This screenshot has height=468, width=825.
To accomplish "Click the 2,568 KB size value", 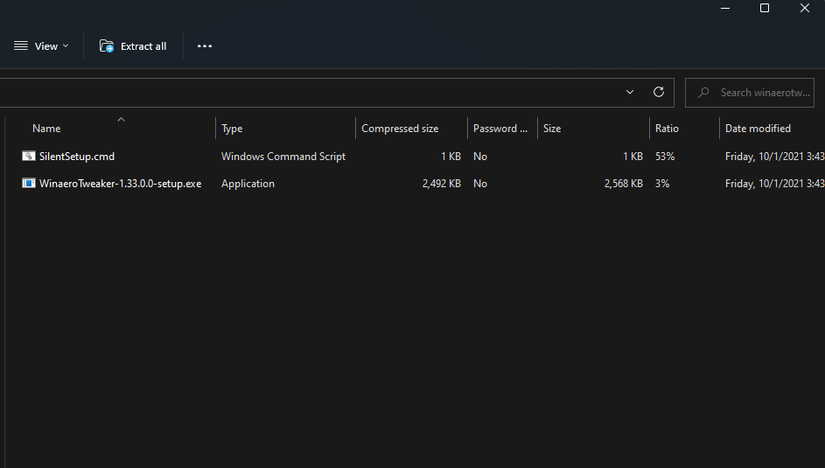I will pos(623,184).
